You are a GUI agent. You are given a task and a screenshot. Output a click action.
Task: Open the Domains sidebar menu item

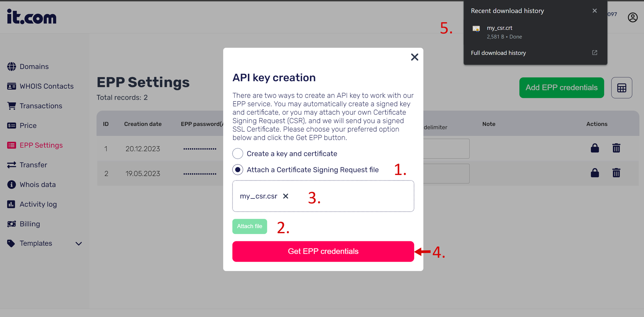pyautogui.click(x=34, y=67)
